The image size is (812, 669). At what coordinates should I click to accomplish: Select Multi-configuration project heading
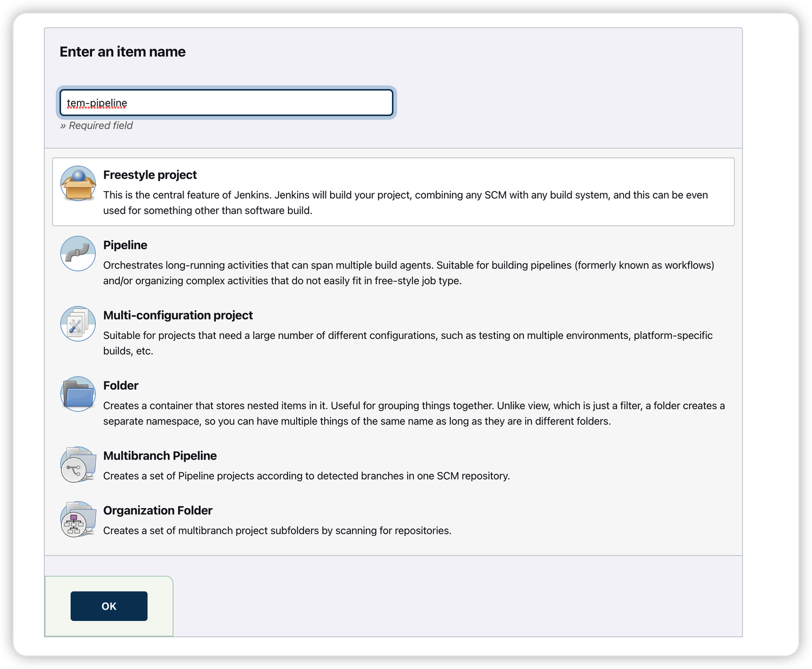click(178, 316)
